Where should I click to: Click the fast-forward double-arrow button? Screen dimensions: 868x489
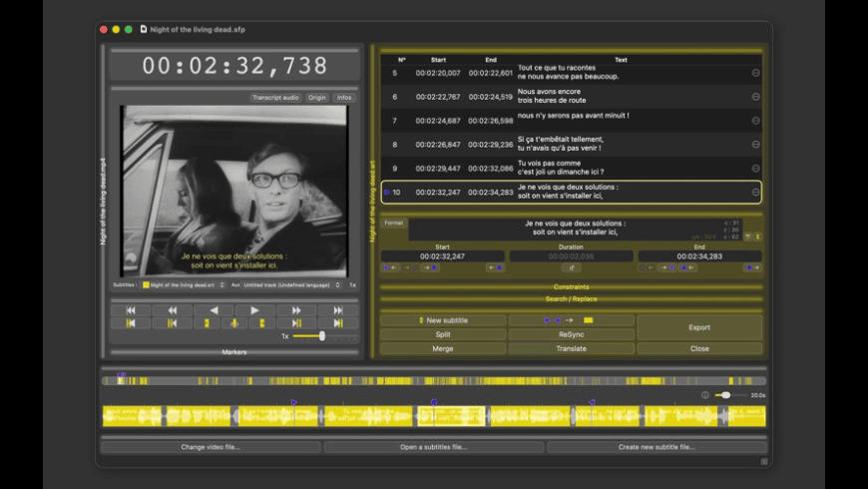pos(296,310)
